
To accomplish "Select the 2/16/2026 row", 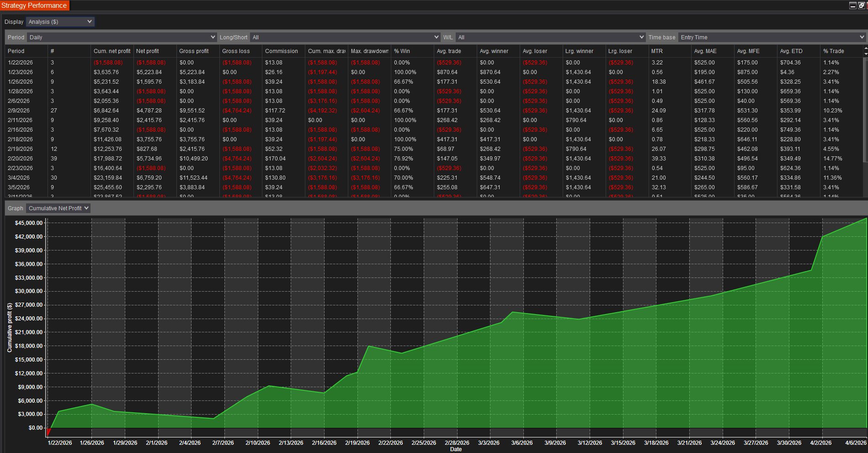I will coord(434,130).
